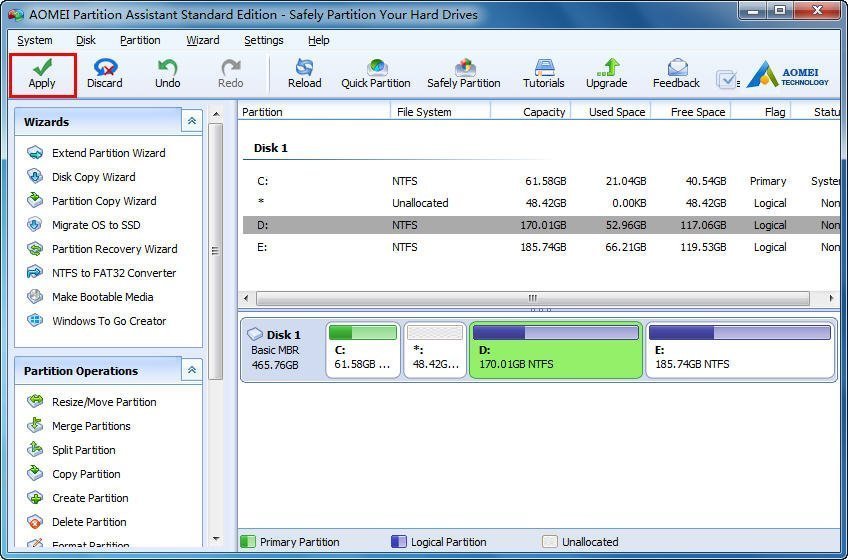Viewport: 848px width, 560px height.
Task: Sort by Partition column header
Action: 314,112
